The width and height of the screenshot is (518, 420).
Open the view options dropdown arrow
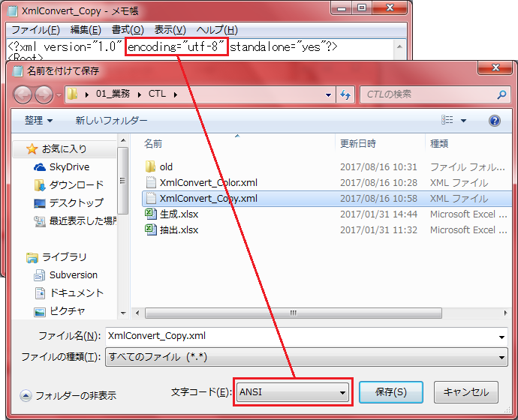coord(463,121)
